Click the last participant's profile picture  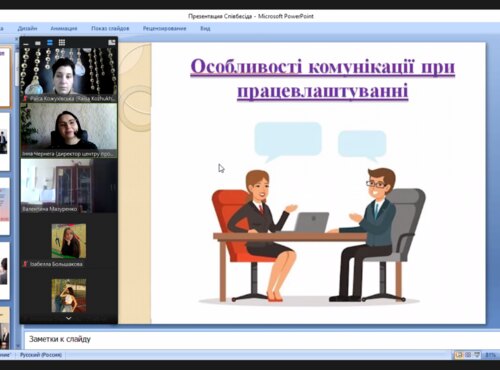69,296
